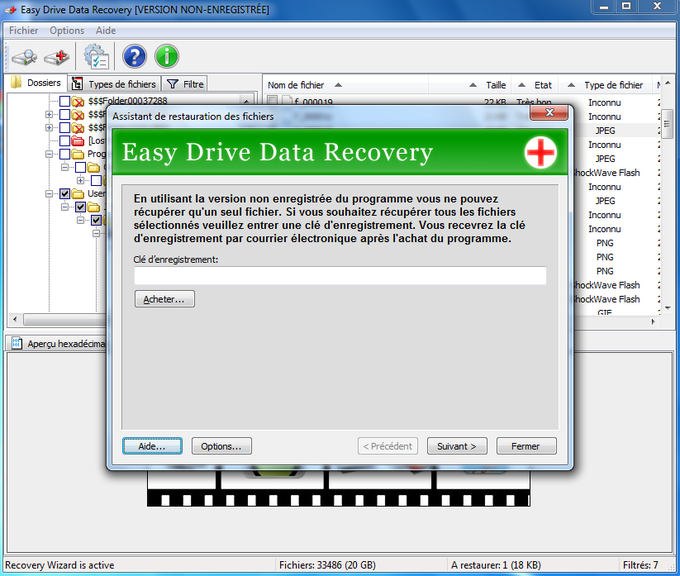Switch to the Types de fichiers tab

point(114,84)
